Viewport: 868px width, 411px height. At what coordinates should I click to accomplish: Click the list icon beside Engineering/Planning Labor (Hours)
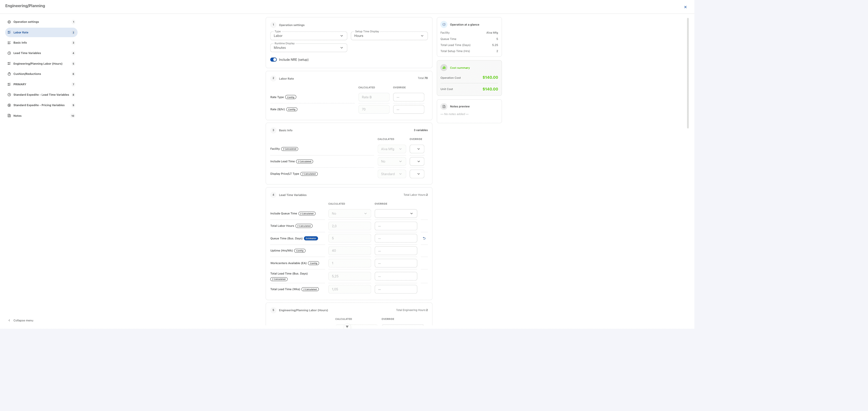(x=9, y=64)
